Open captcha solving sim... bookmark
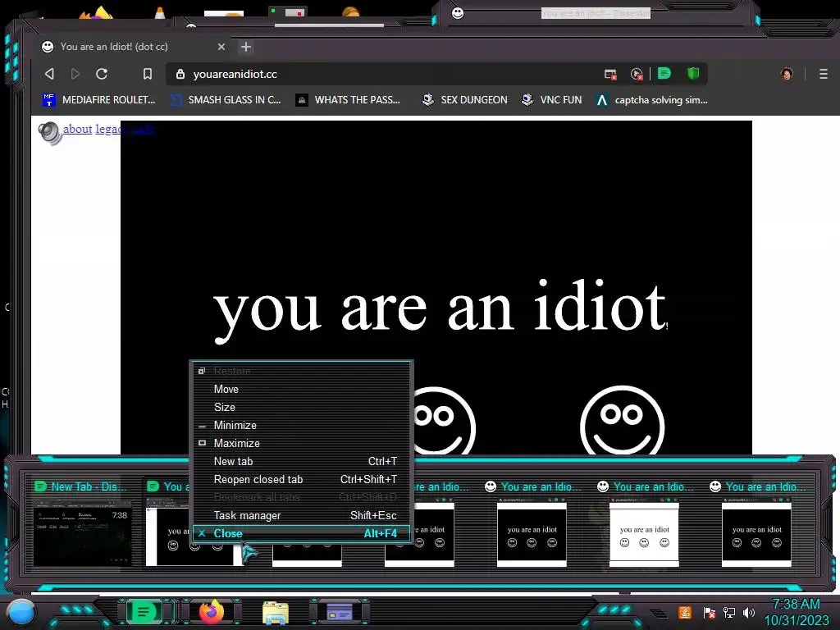 pyautogui.click(x=651, y=99)
